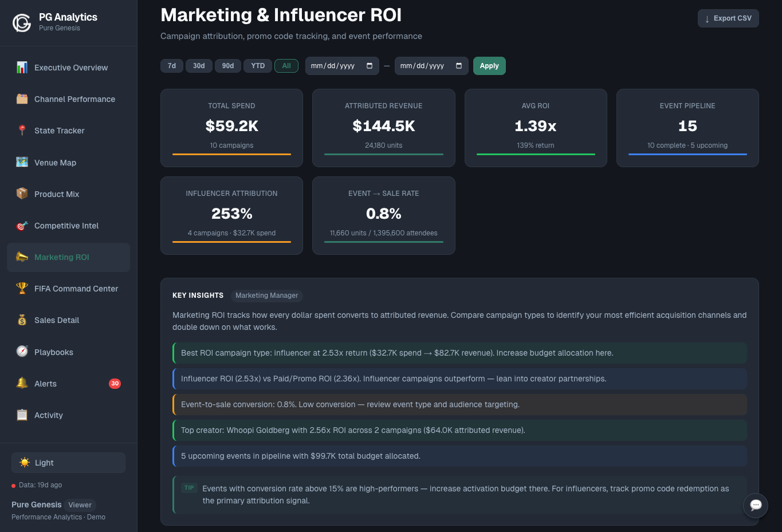
Task: Click the orange bar under Total Spend
Action: tap(231, 153)
